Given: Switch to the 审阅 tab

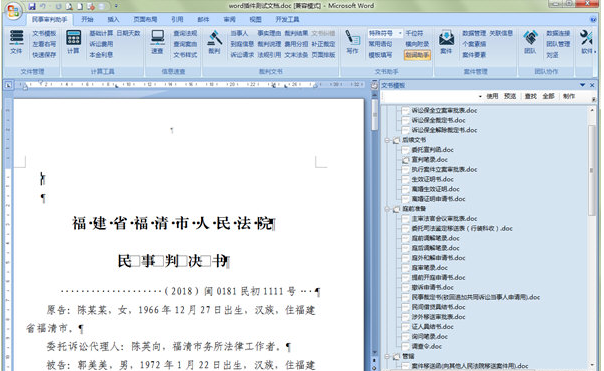Looking at the screenshot, I should tap(229, 19).
